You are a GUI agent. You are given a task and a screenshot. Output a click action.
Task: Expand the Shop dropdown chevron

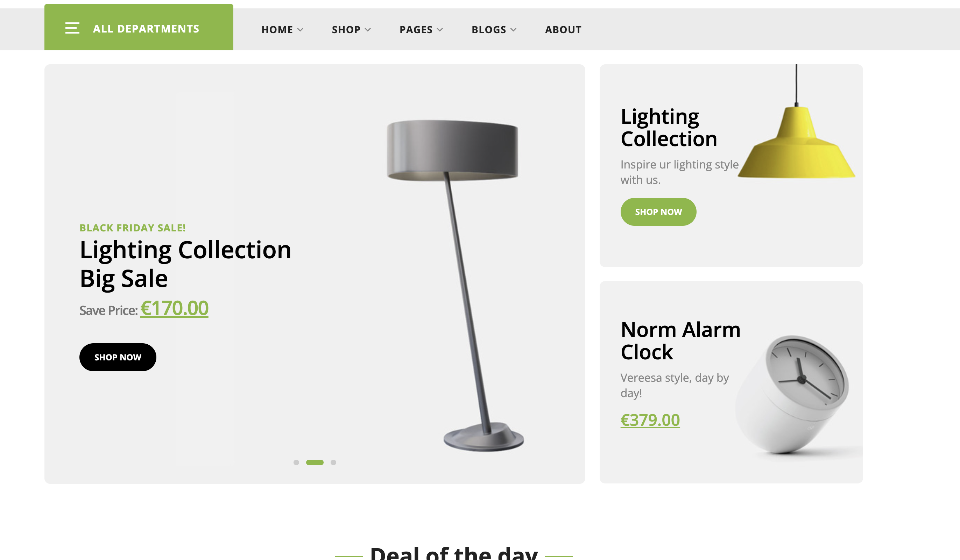[x=368, y=30]
